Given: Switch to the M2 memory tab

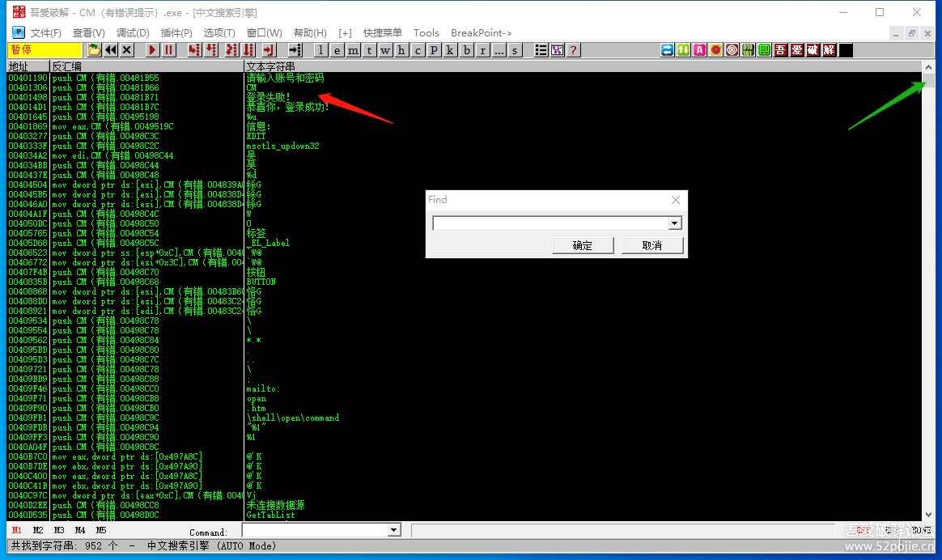Looking at the screenshot, I should point(38,531).
